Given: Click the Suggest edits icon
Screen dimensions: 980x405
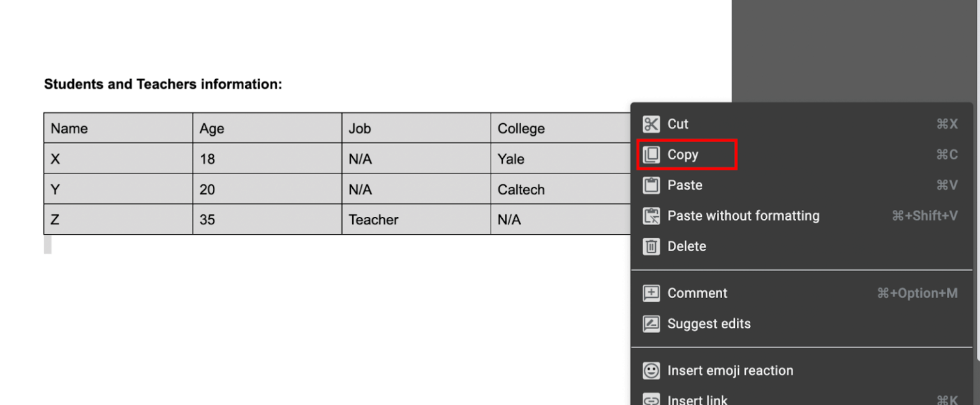Looking at the screenshot, I should coord(651,324).
